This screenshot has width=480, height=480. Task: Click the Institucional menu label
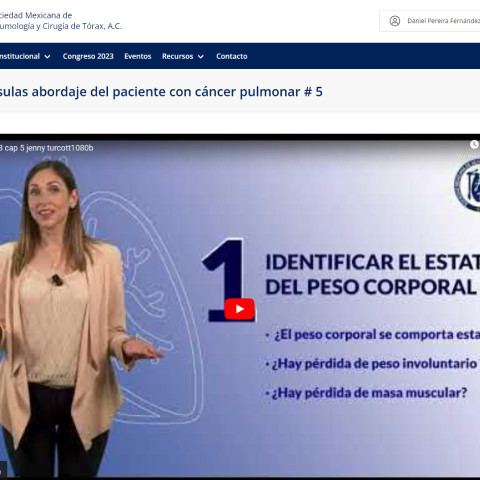point(20,56)
